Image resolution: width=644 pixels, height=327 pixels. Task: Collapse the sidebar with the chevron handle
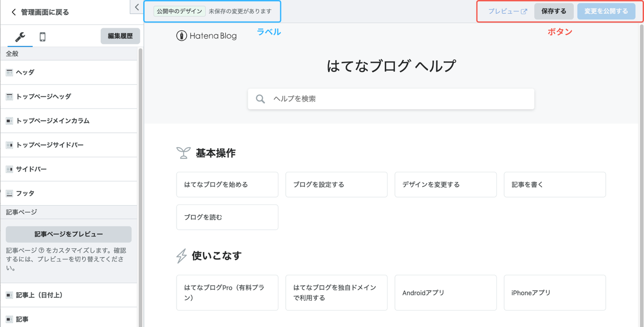(x=137, y=7)
